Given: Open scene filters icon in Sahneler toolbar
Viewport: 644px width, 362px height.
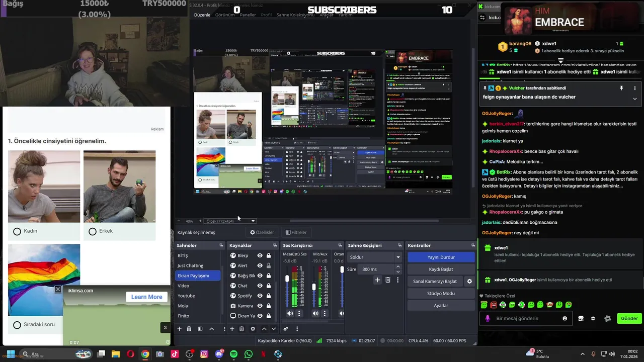Looking at the screenshot, I should click(x=200, y=329).
